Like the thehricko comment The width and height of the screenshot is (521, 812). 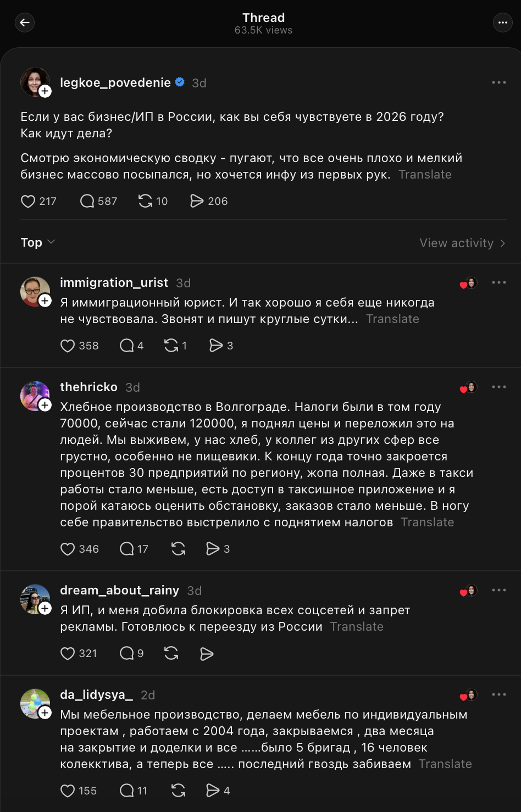68,549
